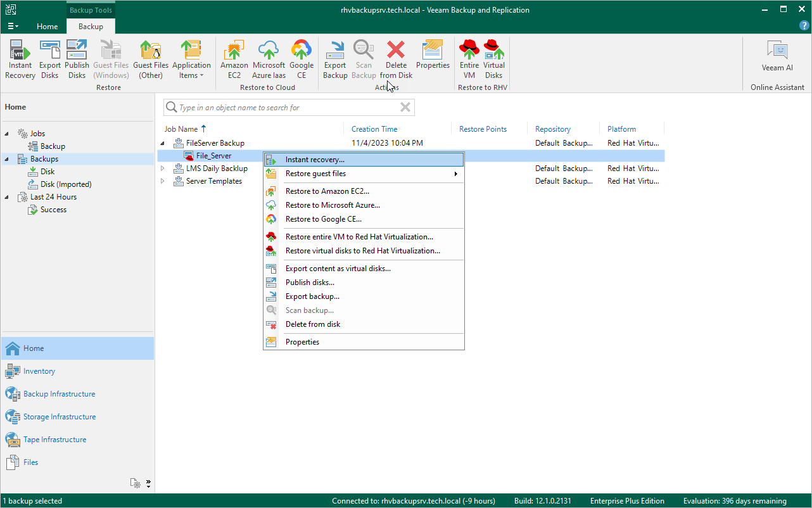Open Guest Files (Other) restore

[151, 60]
